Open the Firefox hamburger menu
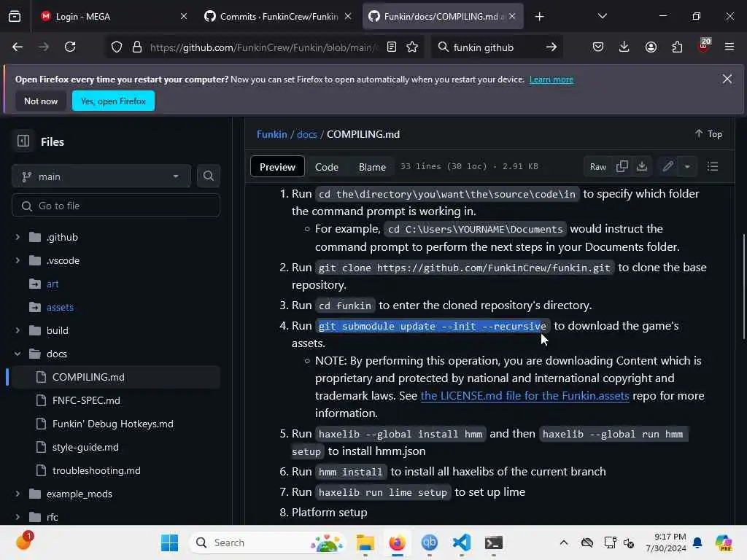This screenshot has height=560, width=747. tap(729, 47)
